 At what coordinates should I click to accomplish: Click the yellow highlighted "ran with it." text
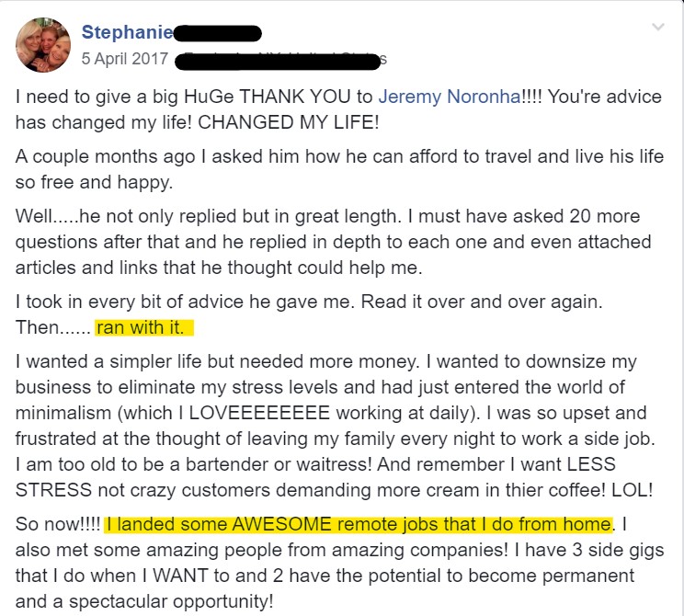coord(144,327)
